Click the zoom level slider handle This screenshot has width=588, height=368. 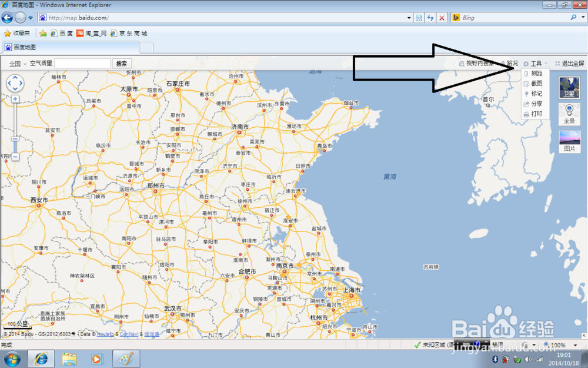(15, 139)
